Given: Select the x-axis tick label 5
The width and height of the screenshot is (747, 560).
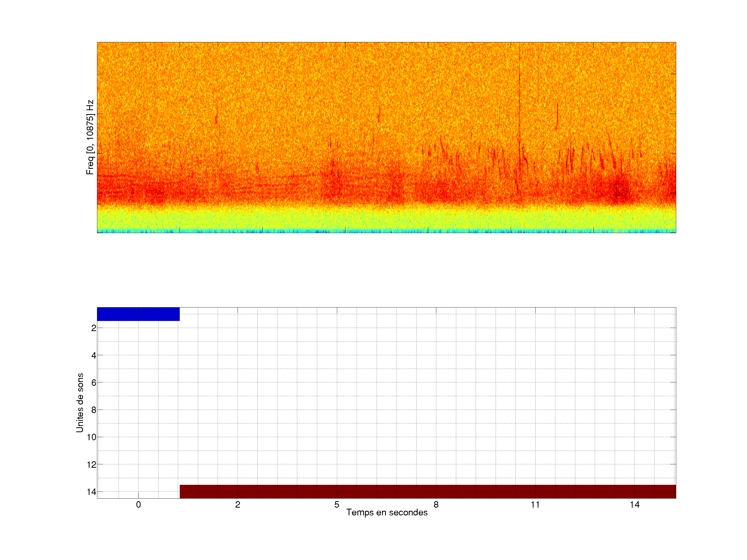Looking at the screenshot, I should click(337, 505).
